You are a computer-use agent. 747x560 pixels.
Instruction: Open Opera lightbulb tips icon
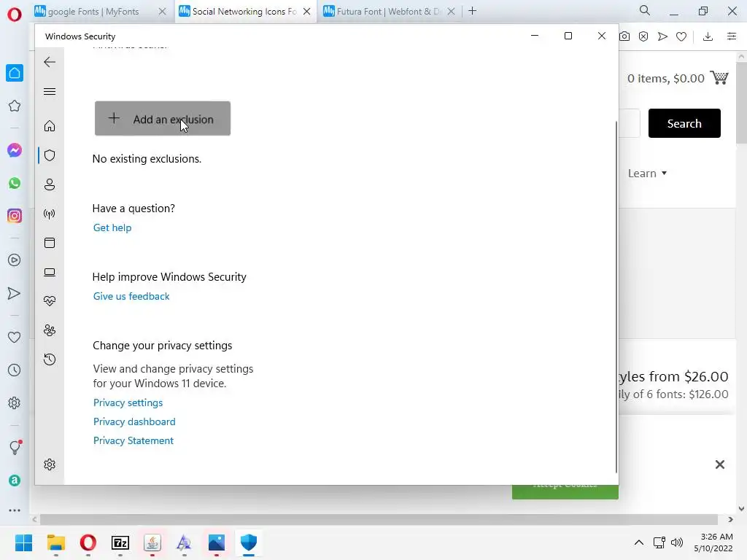point(15,447)
